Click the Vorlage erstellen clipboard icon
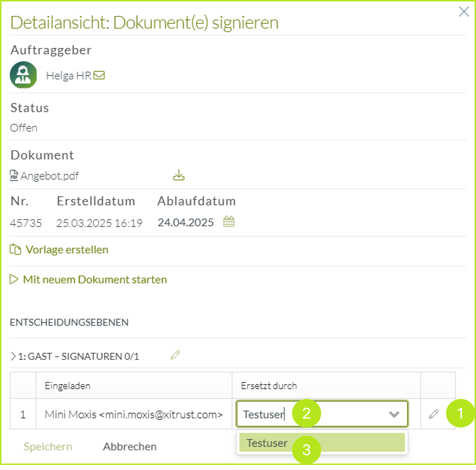The image size is (476, 470). click(x=15, y=249)
